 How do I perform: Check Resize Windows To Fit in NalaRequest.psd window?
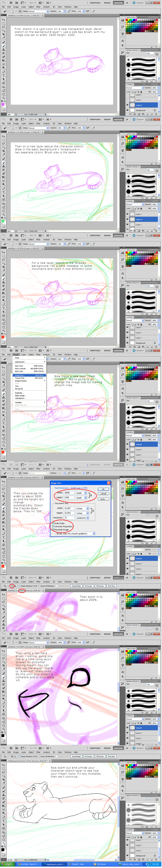pyautogui.click(x=20, y=756)
